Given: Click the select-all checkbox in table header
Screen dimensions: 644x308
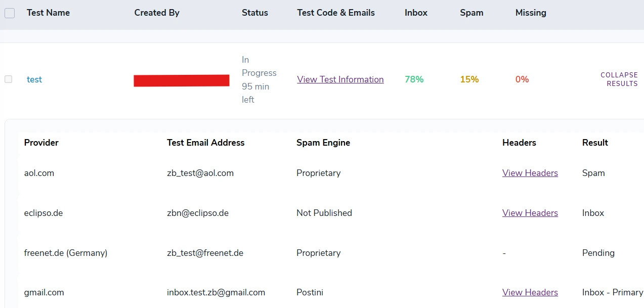Looking at the screenshot, I should (9, 13).
